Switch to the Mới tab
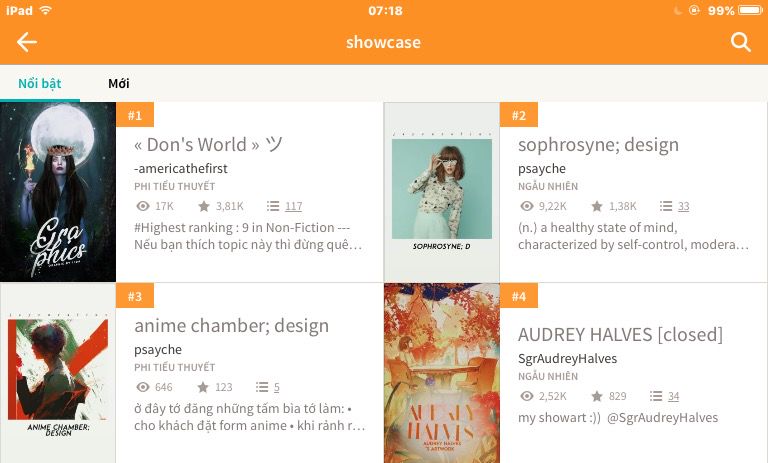This screenshot has height=463, width=768. (x=119, y=83)
